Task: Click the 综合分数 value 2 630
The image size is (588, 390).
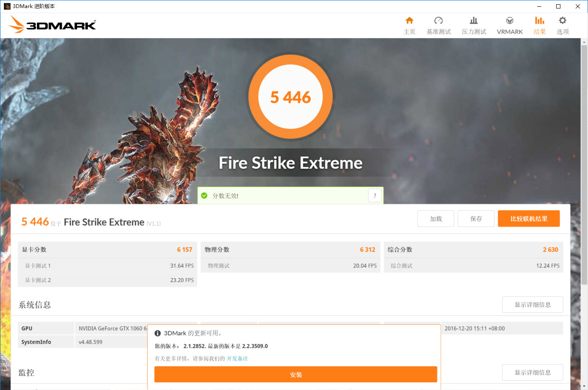Action: 550,250
